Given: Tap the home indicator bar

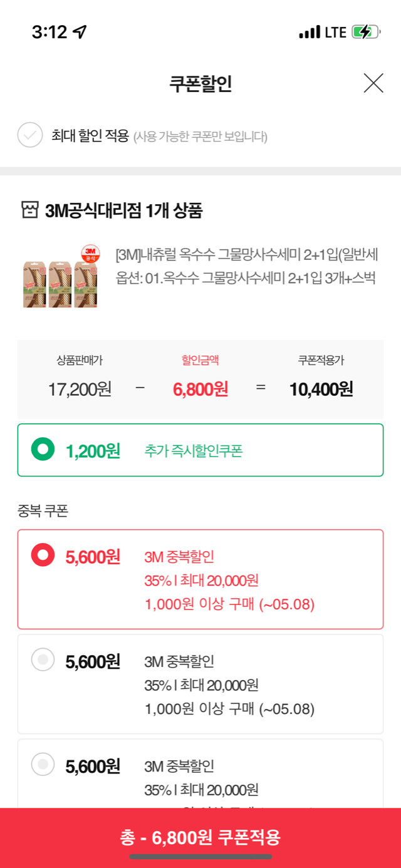Looking at the screenshot, I should (x=200, y=857).
